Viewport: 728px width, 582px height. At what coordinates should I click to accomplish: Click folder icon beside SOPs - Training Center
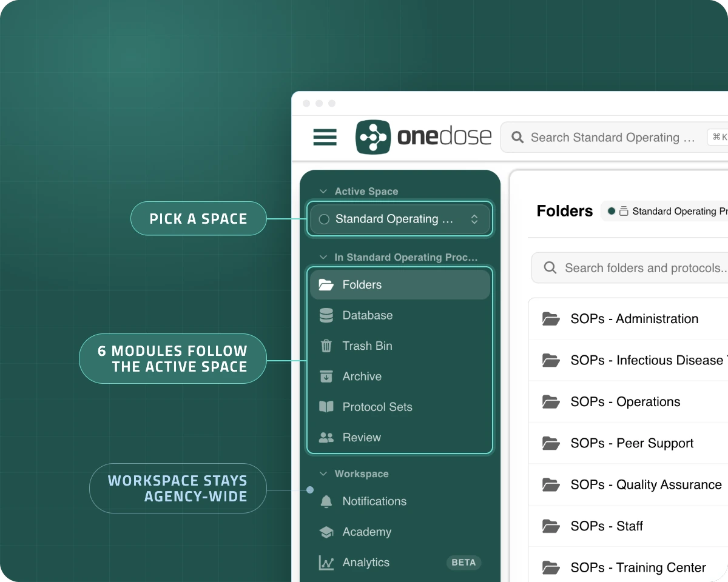click(551, 567)
